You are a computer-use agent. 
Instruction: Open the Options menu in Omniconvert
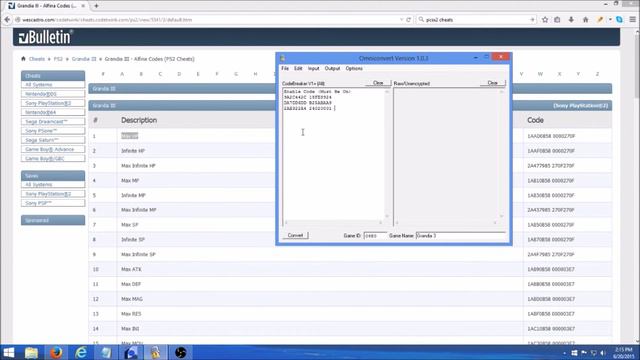[354, 69]
